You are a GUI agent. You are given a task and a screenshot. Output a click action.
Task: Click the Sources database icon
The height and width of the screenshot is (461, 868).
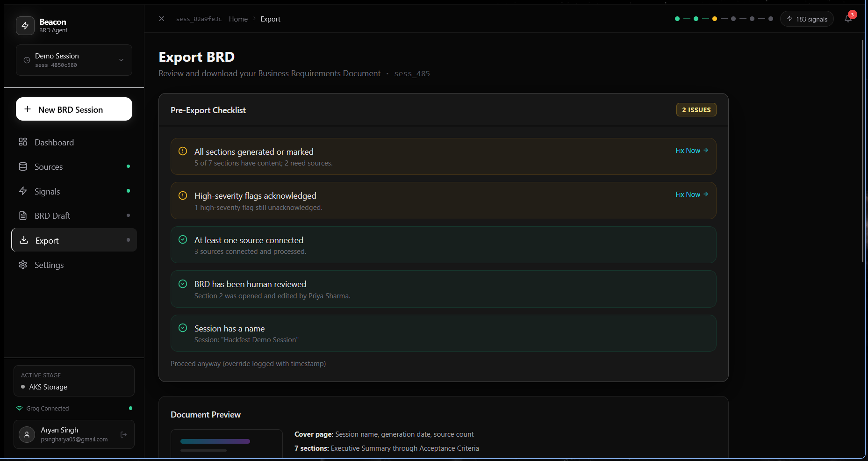pos(23,166)
